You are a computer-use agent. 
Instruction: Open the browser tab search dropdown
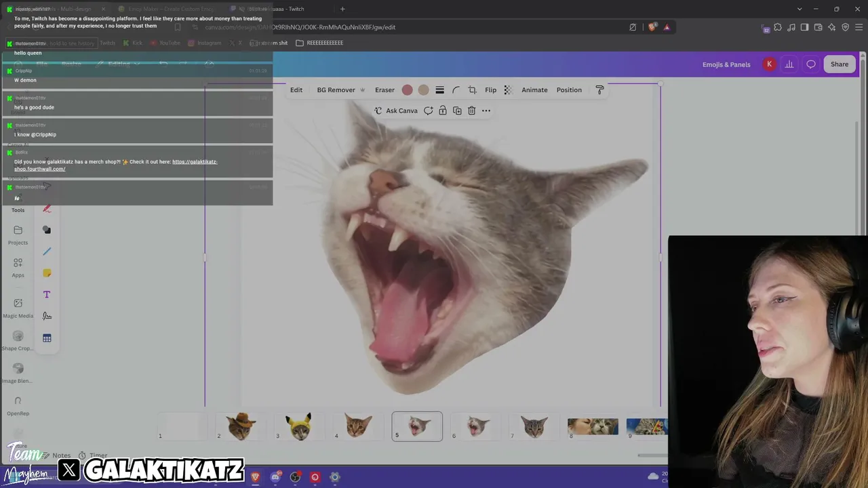[800, 9]
